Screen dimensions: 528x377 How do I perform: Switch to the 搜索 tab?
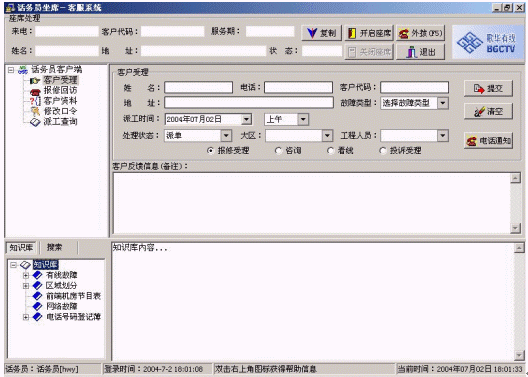(55, 247)
